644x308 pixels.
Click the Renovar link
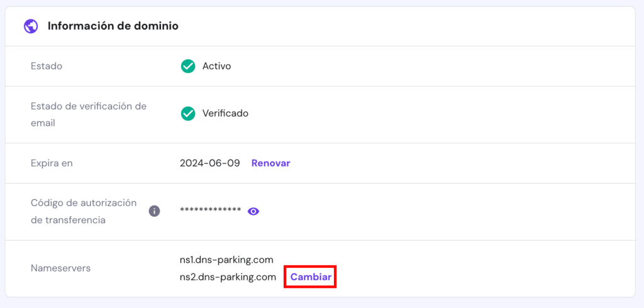(270, 163)
